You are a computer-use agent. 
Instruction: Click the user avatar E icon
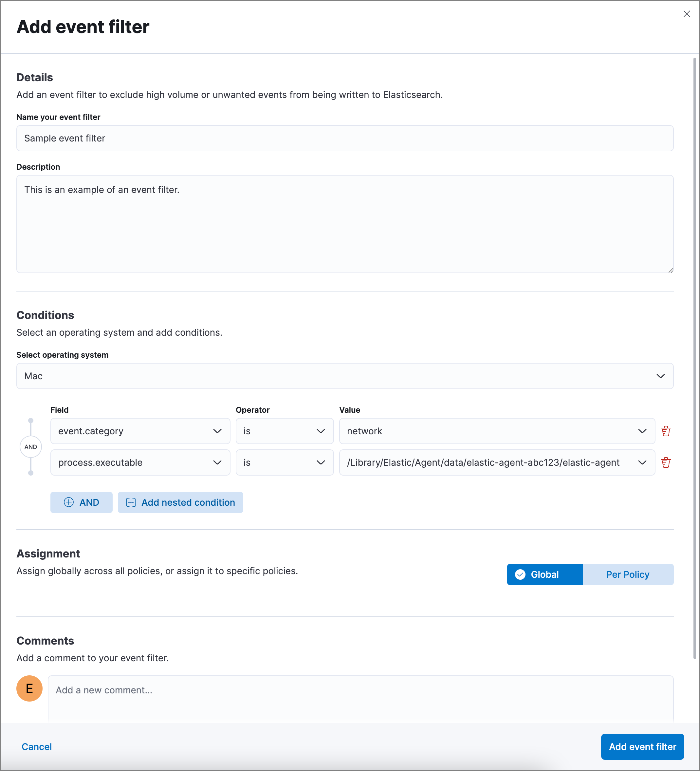(x=29, y=688)
